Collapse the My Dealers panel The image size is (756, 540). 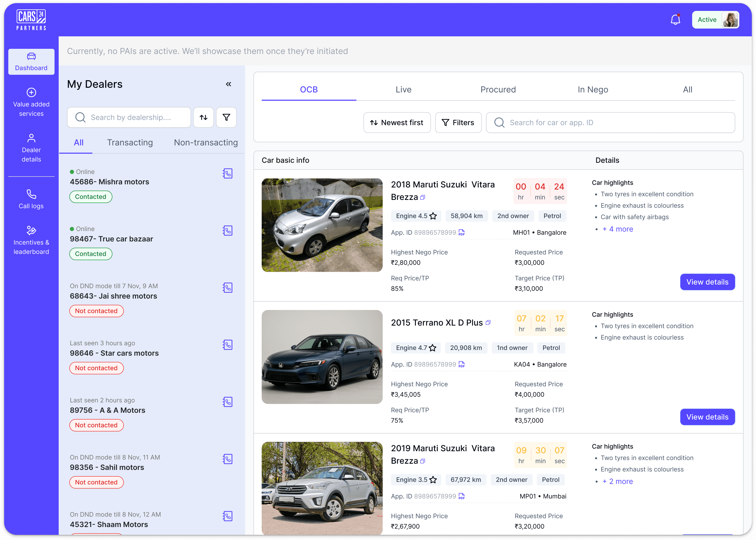pos(228,84)
